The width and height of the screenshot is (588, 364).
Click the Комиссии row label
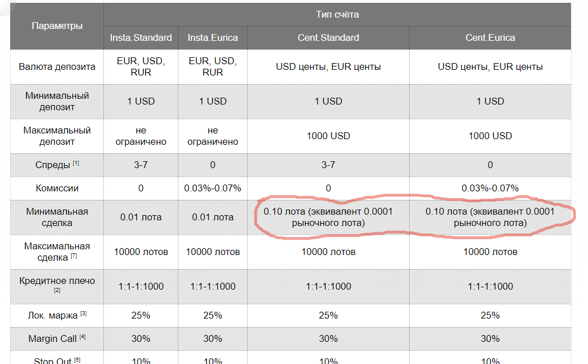[x=57, y=188]
